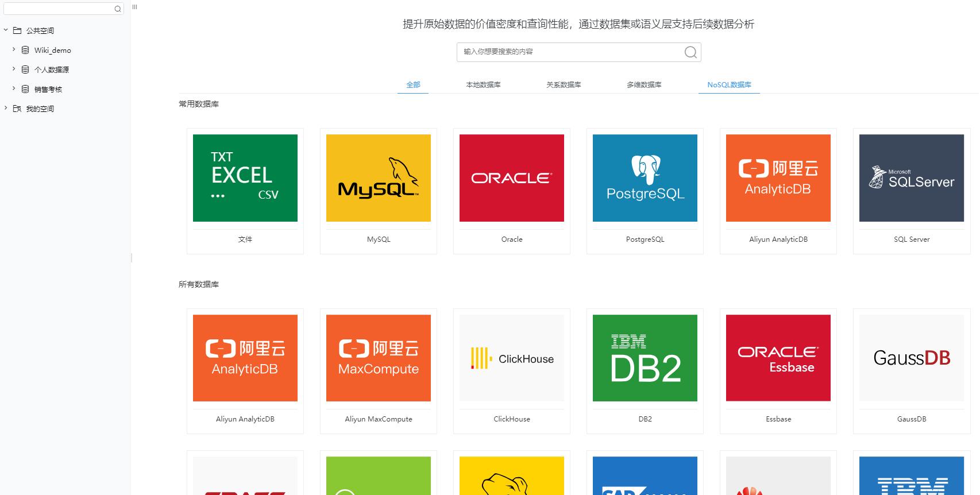This screenshot has height=495, width=980.
Task: Click the Essbase caption text
Action: [778, 419]
